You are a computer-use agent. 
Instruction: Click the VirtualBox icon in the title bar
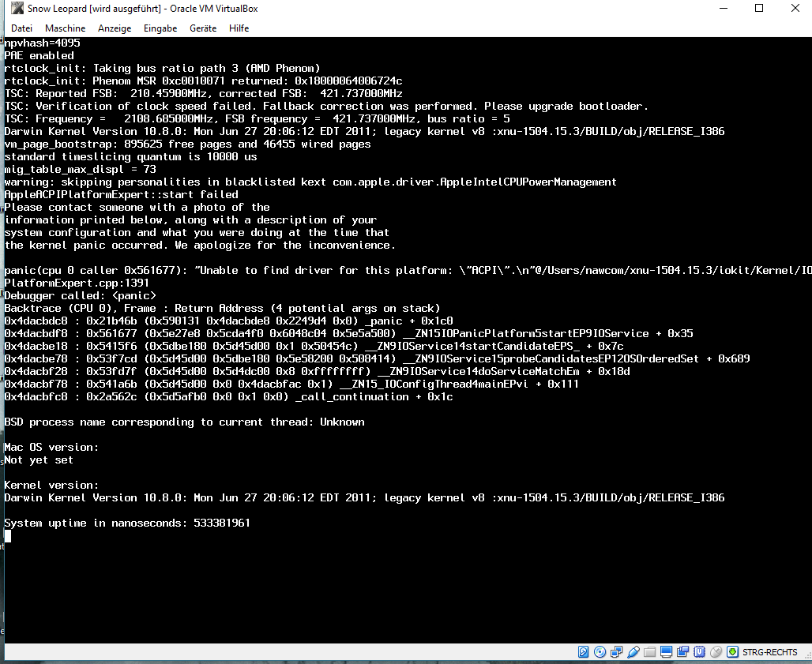pyautogui.click(x=17, y=8)
